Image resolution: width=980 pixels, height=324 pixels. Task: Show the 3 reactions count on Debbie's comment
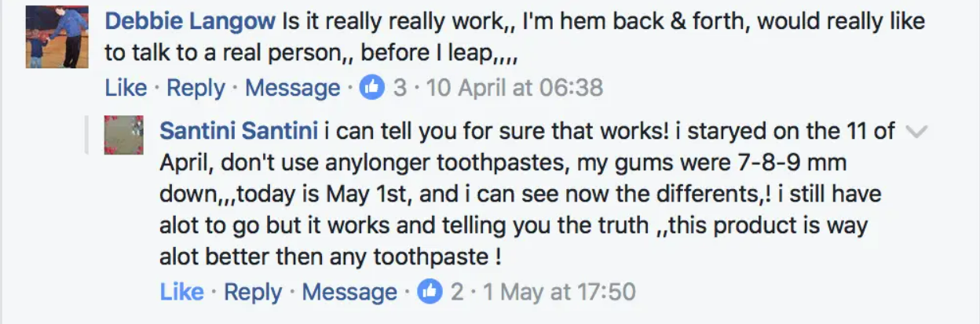pos(400,87)
